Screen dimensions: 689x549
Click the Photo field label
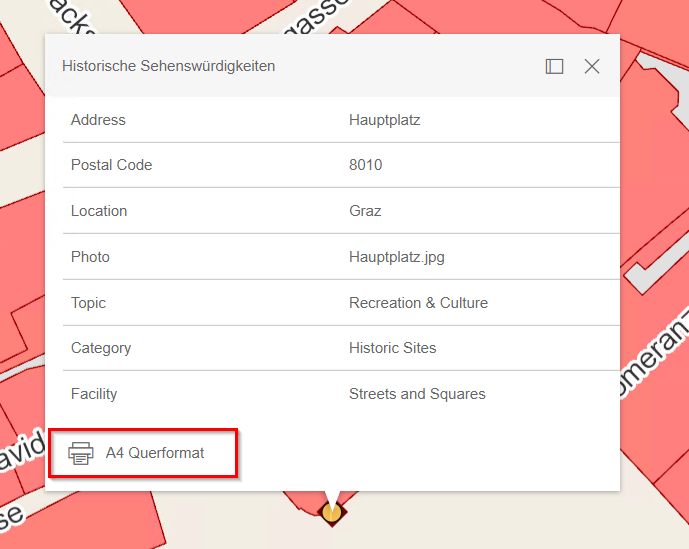point(90,257)
